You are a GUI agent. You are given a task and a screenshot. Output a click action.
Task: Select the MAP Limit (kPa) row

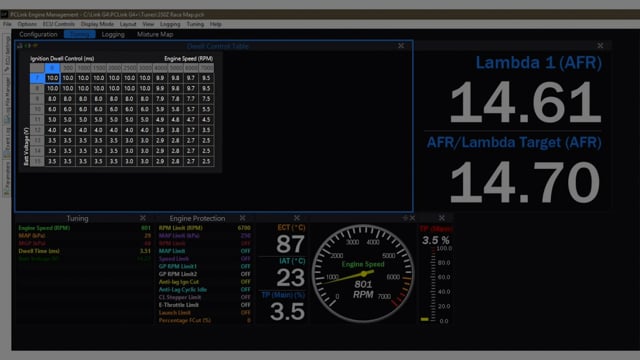[x=204, y=236]
